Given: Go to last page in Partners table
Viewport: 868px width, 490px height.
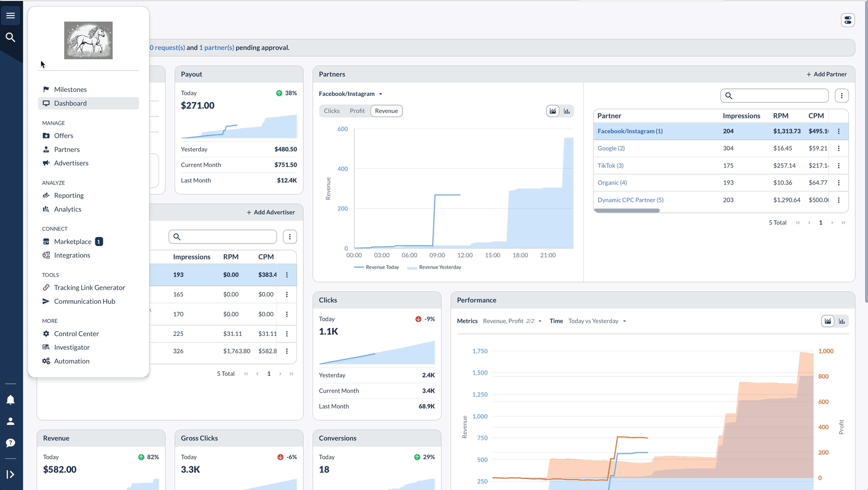Looking at the screenshot, I should click(843, 222).
